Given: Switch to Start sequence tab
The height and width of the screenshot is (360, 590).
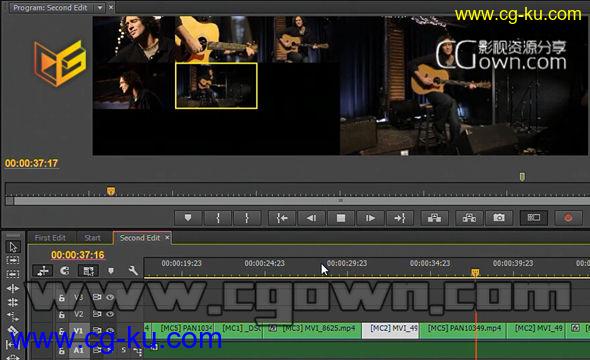Looking at the screenshot, I should pos(93,238).
